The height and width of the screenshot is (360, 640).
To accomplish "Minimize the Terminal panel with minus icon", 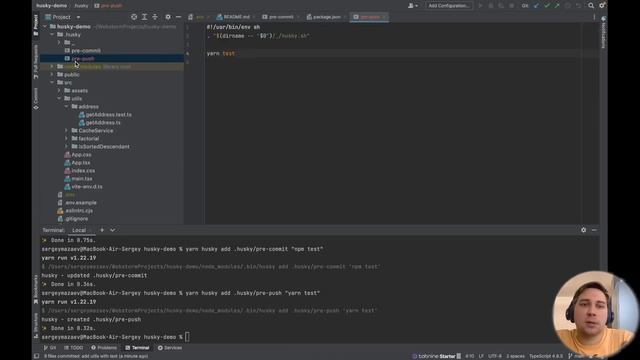I will tap(594, 230).
